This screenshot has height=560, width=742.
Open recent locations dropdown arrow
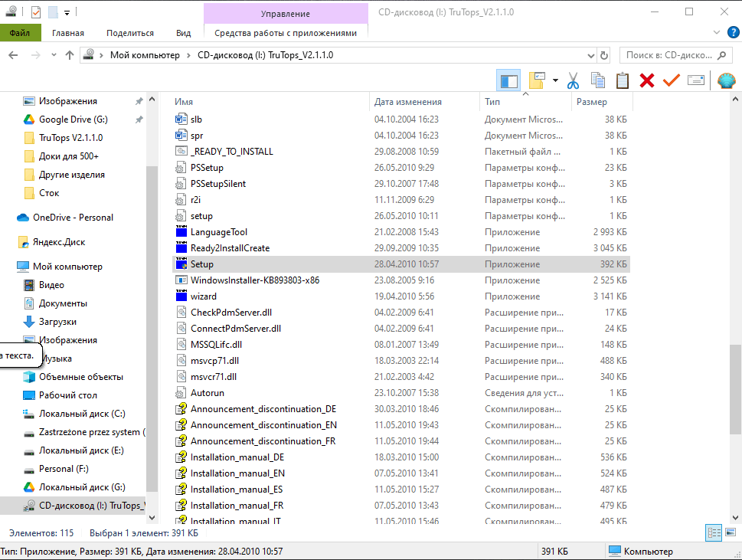(54, 55)
